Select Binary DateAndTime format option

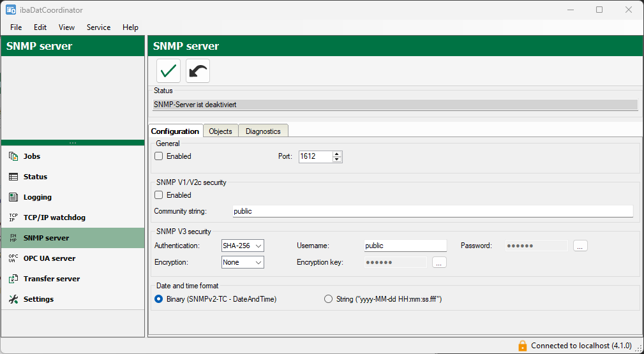[x=158, y=299]
